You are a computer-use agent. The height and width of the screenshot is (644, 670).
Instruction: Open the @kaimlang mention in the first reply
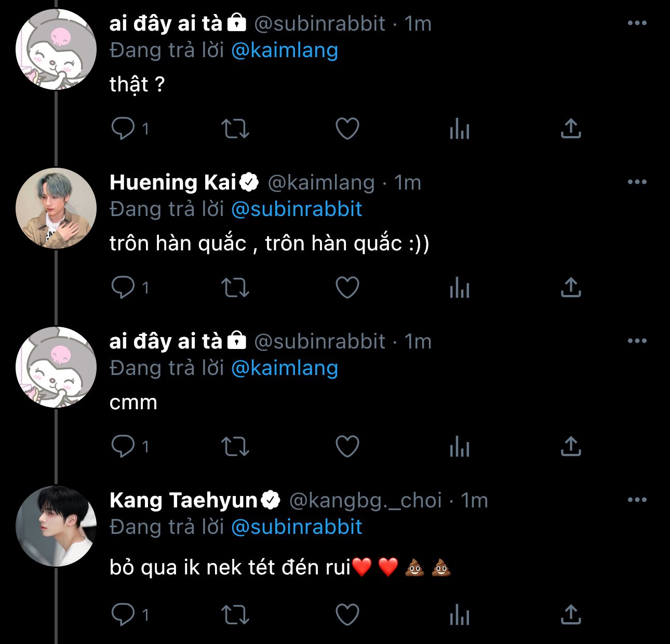tap(285, 50)
